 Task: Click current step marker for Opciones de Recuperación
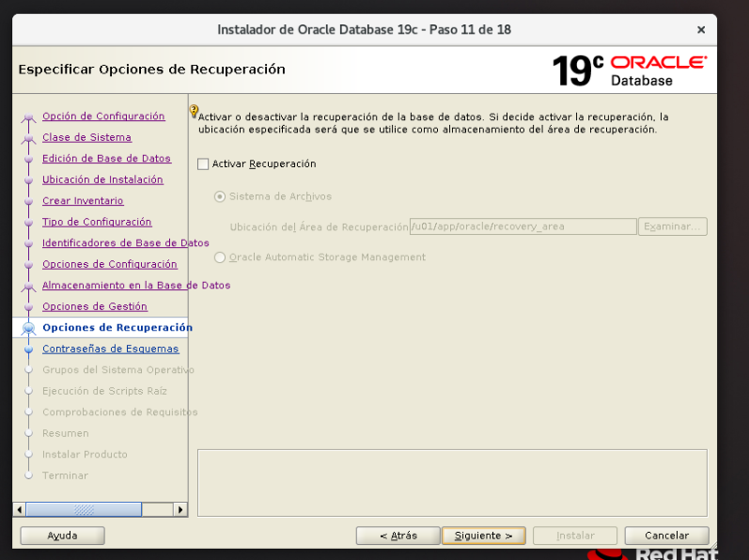pyautogui.click(x=28, y=328)
